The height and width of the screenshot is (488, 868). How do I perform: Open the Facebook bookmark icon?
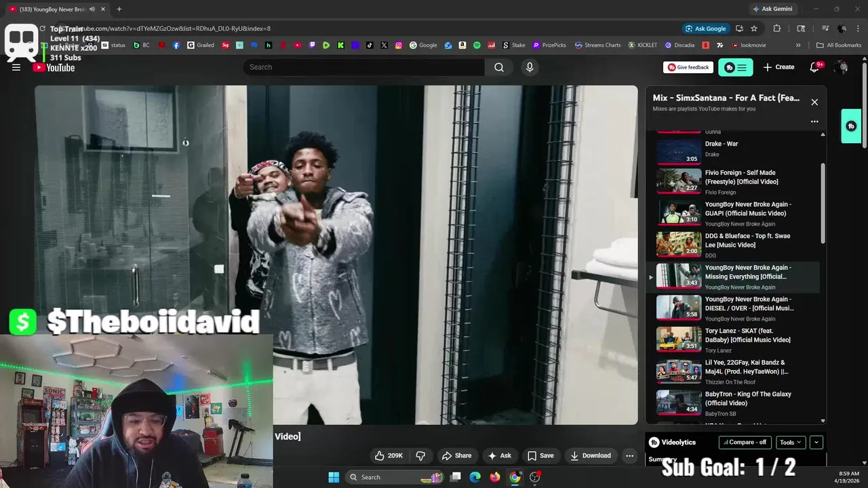176,45
